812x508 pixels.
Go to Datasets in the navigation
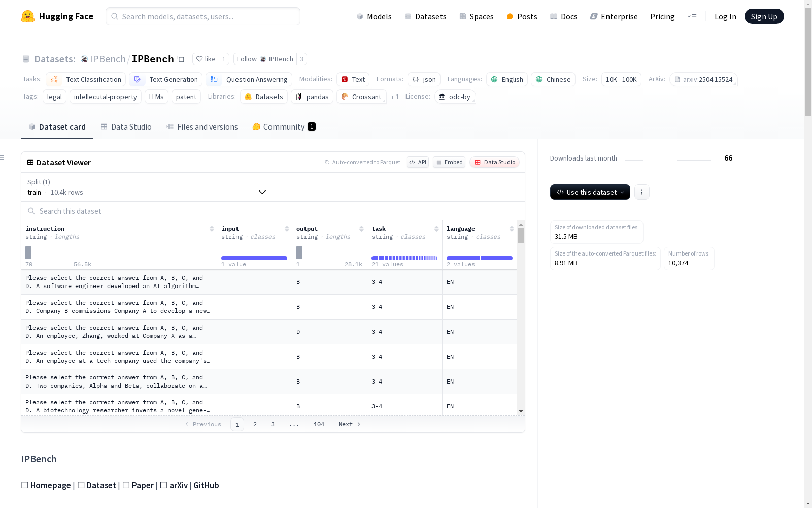(425, 16)
